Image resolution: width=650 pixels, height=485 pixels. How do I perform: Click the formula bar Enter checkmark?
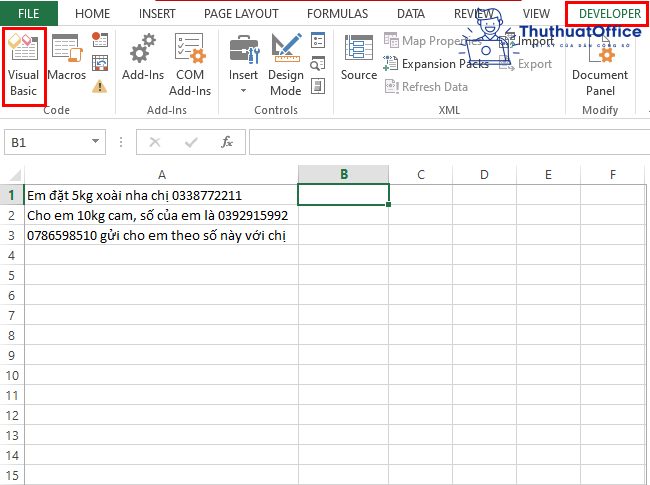pos(191,142)
